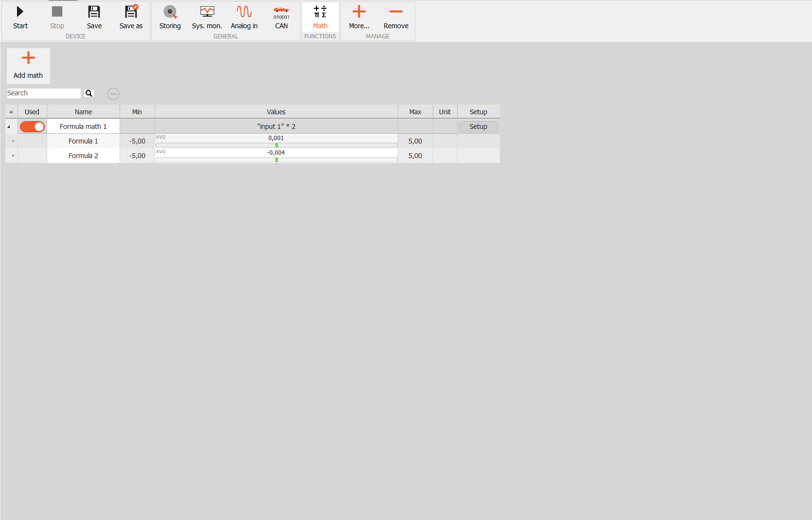The image size is (812, 520).
Task: Click the Values column header
Action: (x=276, y=112)
